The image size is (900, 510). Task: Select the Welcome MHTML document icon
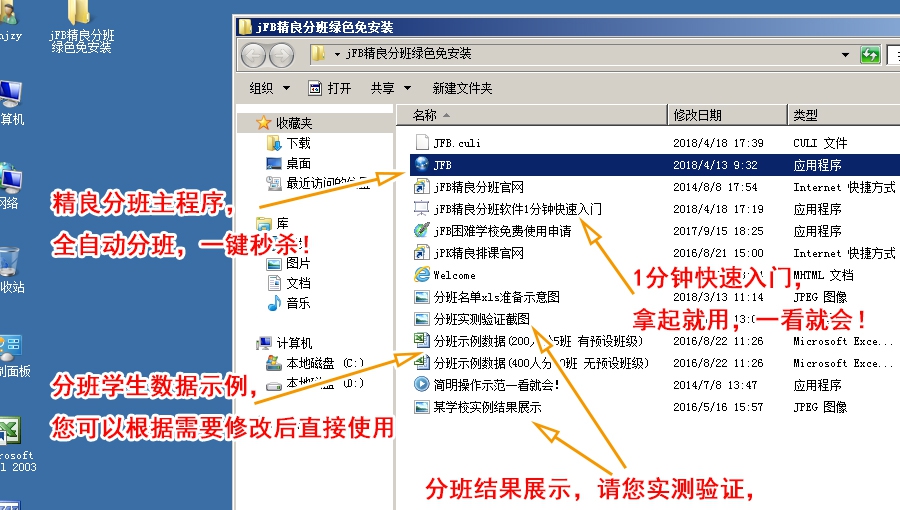[x=422, y=275]
